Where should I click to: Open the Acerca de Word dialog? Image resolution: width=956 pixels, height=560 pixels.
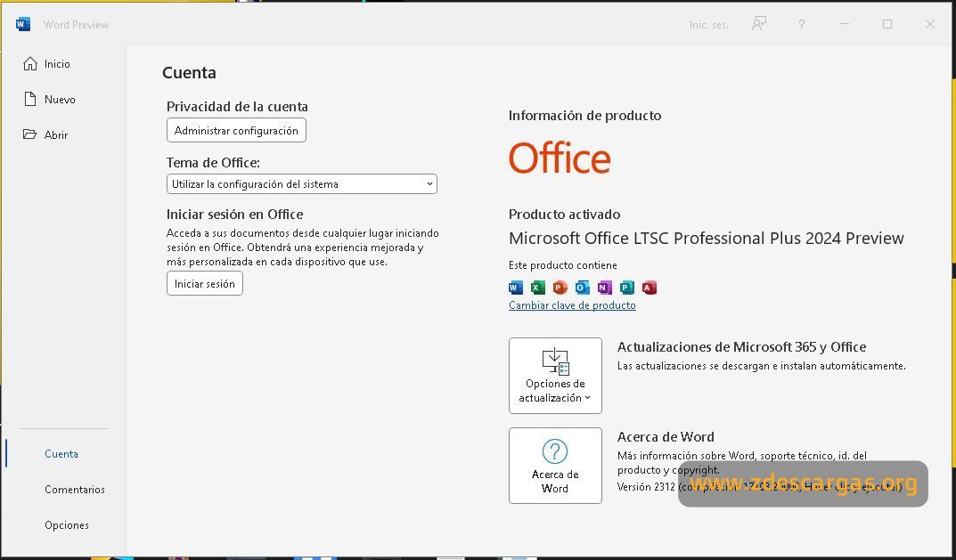(x=555, y=466)
